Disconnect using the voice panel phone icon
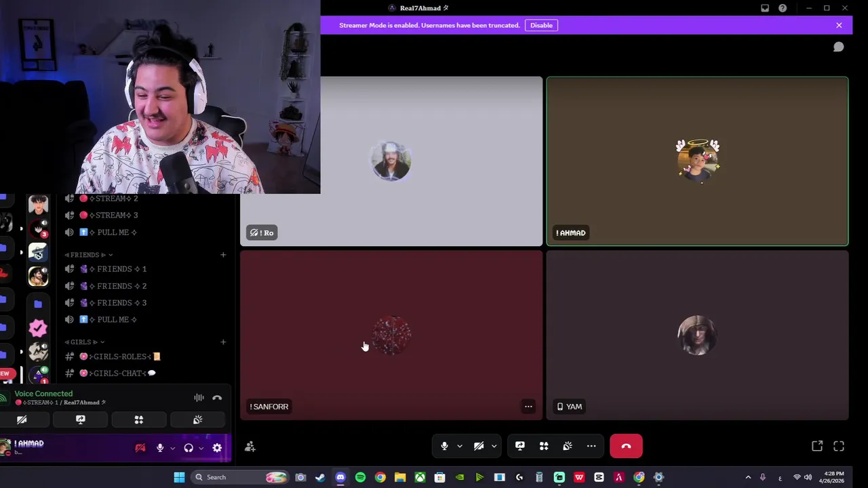 coord(217,398)
